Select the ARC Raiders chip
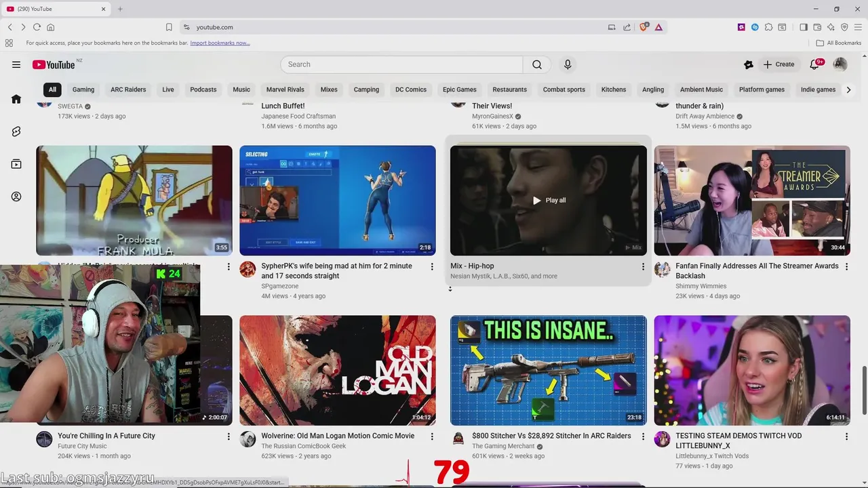This screenshot has width=868, height=488. (x=128, y=89)
